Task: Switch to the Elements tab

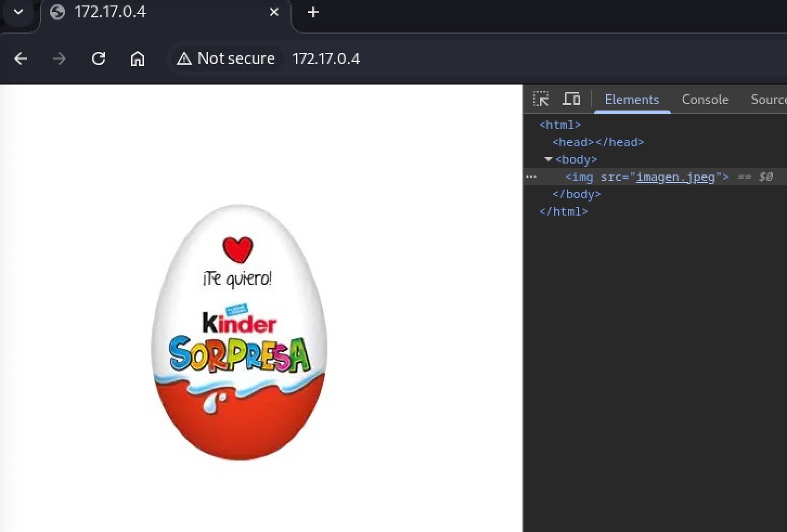Action: click(632, 100)
